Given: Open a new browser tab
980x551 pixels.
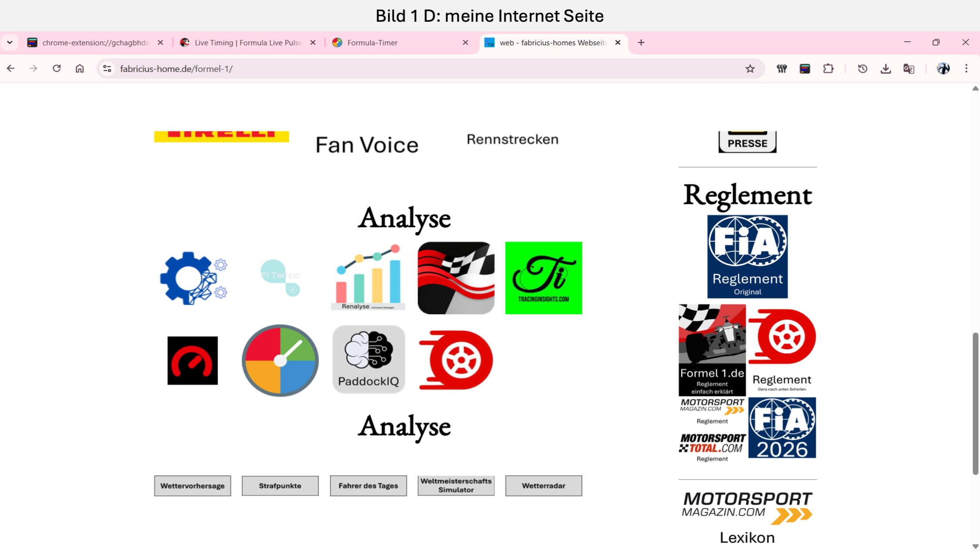Looking at the screenshot, I should tap(641, 43).
